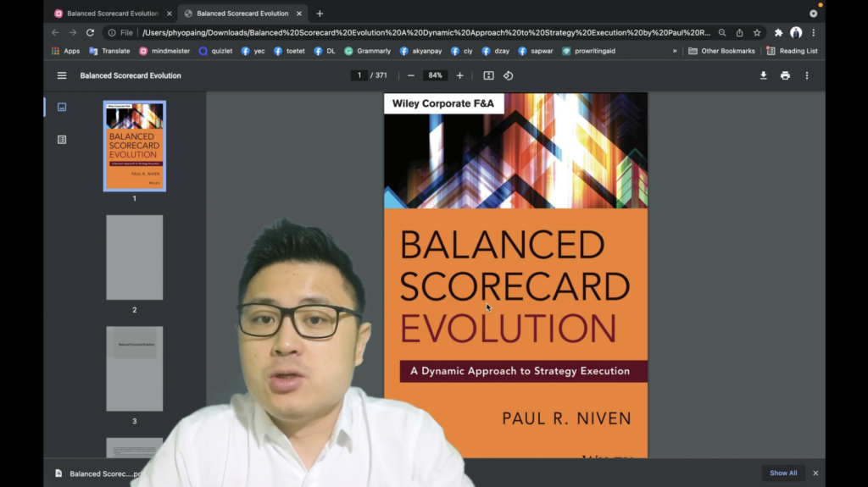Viewport: 868px width, 487px height.
Task: Open the tab search dropdown arrow
Action: pyautogui.click(x=813, y=14)
